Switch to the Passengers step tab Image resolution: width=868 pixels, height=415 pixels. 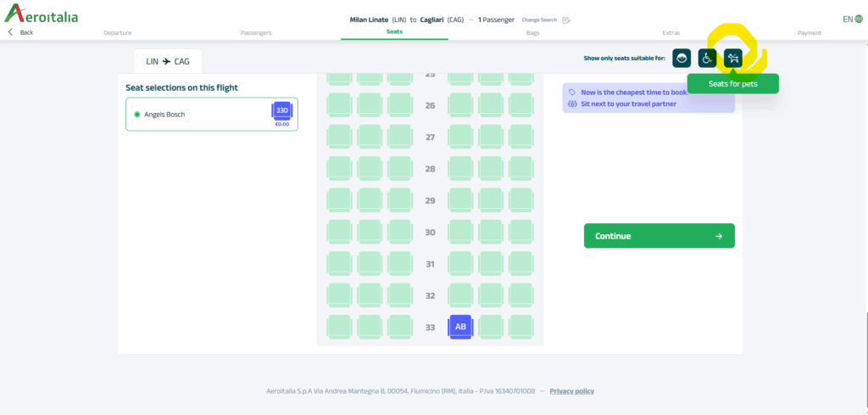point(256,32)
